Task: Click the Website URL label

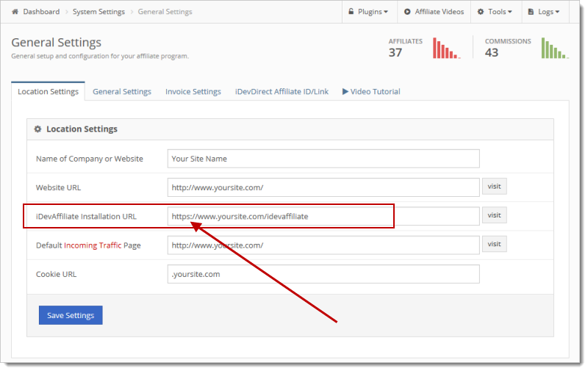Action: point(58,187)
